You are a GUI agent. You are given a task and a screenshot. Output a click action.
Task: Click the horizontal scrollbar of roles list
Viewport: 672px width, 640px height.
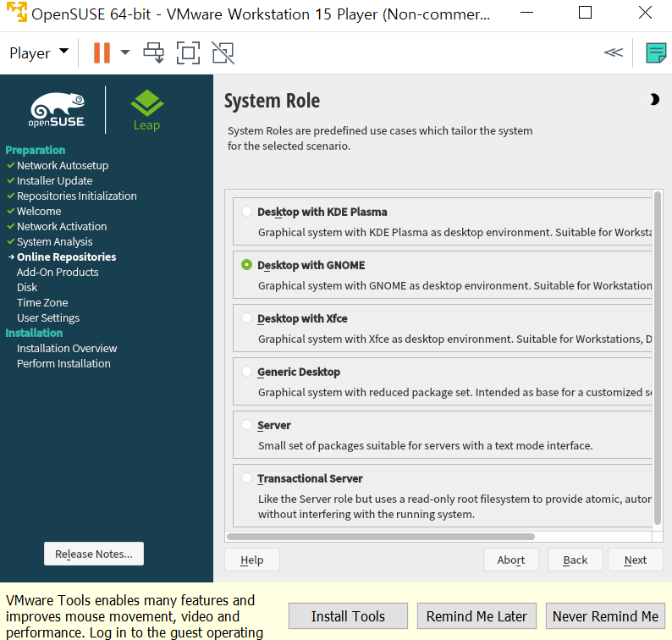pyautogui.click(x=381, y=537)
